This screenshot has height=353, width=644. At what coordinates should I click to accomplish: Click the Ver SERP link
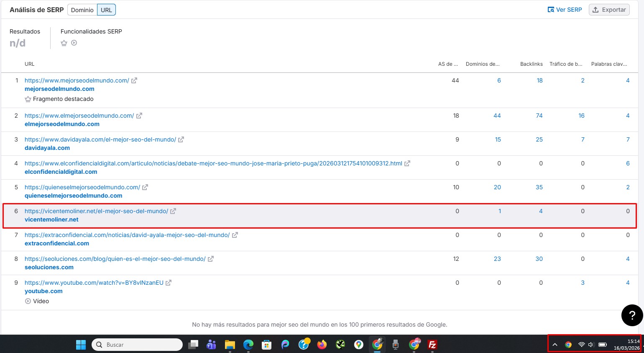[565, 10]
